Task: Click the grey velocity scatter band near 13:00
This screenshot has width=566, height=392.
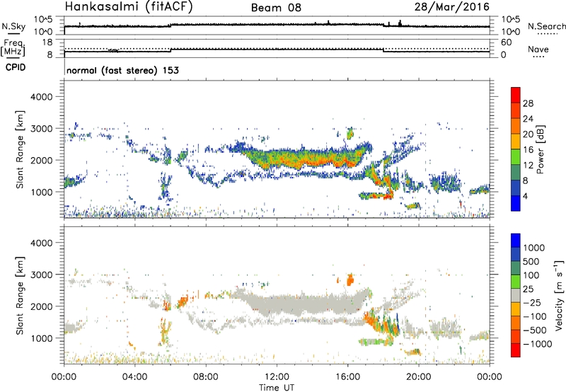Action: click(x=305, y=305)
